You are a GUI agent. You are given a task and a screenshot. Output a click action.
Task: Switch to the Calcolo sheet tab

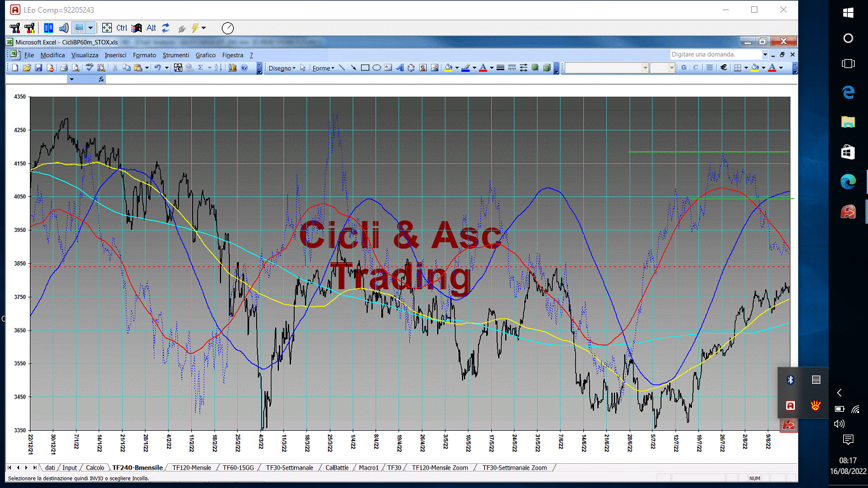(x=95, y=468)
